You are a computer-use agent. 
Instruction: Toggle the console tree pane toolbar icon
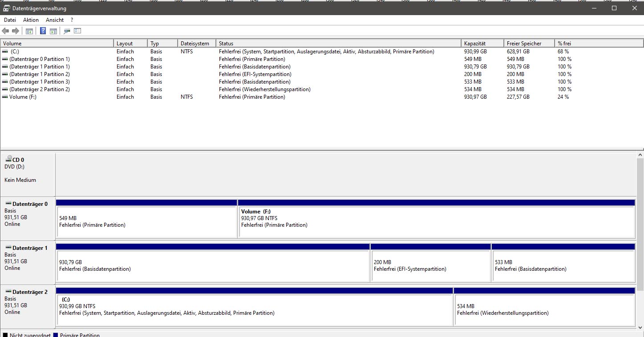29,31
